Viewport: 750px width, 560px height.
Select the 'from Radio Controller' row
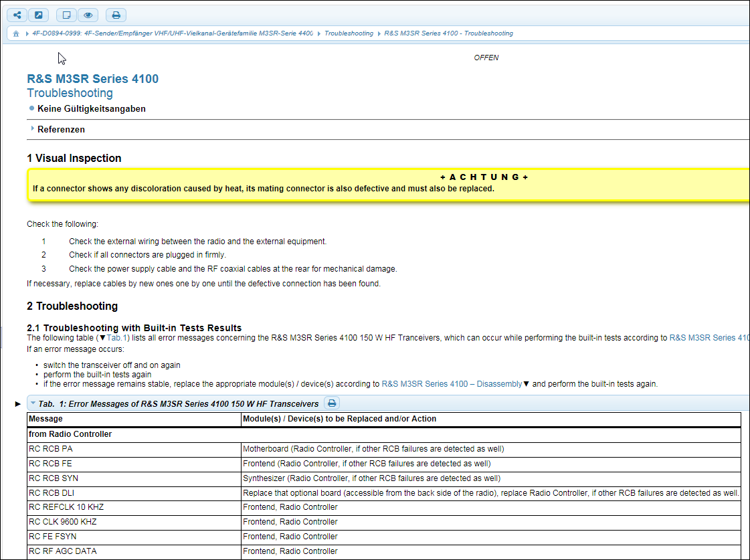click(x=384, y=434)
